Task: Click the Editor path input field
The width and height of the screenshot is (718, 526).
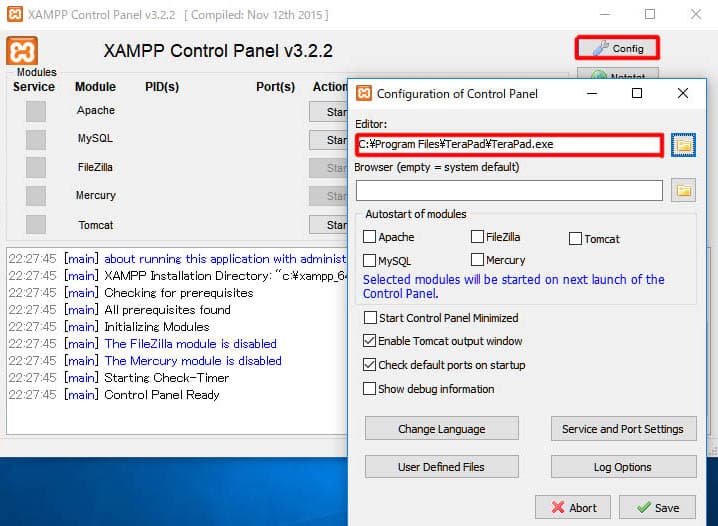Action: pyautogui.click(x=509, y=145)
